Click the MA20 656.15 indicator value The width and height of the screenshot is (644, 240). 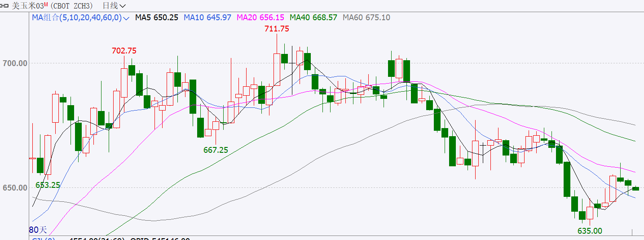tap(260, 18)
